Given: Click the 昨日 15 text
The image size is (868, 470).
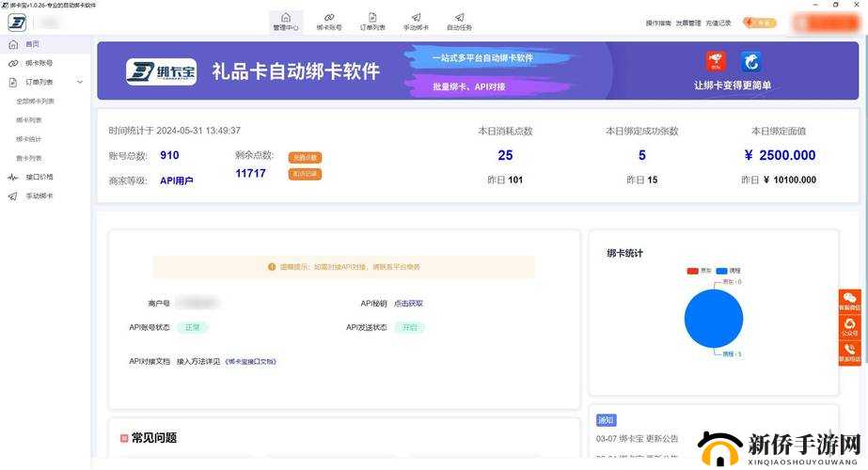Looking at the screenshot, I should [642, 180].
